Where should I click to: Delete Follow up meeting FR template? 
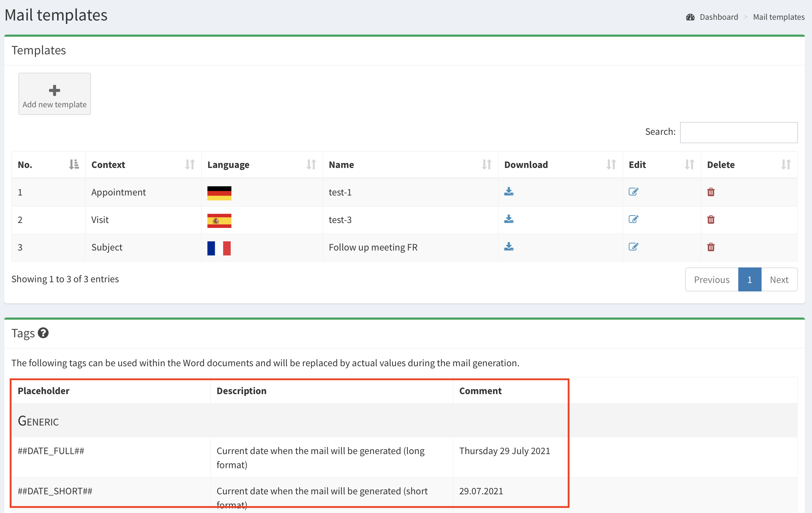(x=711, y=247)
